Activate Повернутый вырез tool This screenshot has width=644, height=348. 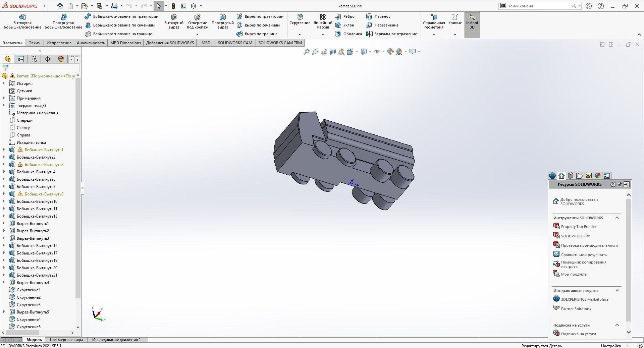(222, 22)
